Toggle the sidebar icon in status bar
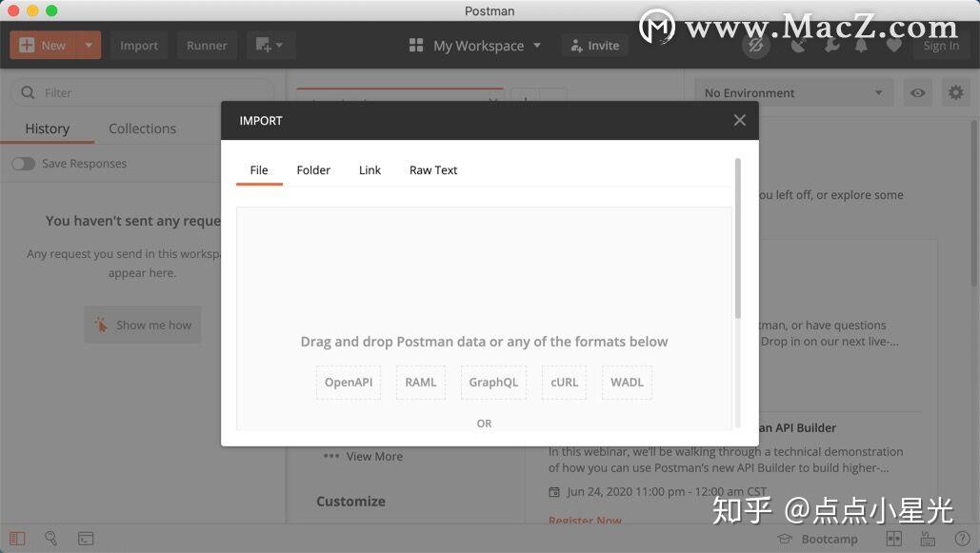Screen dimensions: 980x553 pyautogui.click(x=17, y=539)
